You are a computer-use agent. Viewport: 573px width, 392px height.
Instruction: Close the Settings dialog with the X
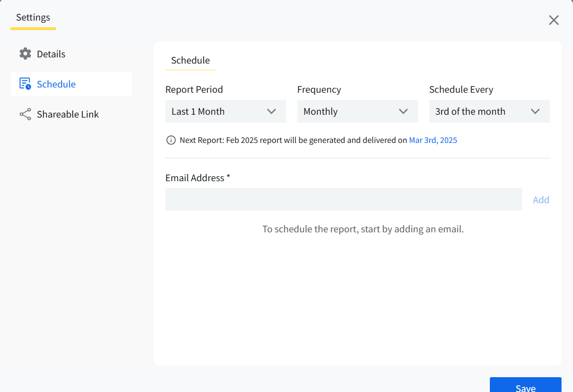(x=553, y=20)
